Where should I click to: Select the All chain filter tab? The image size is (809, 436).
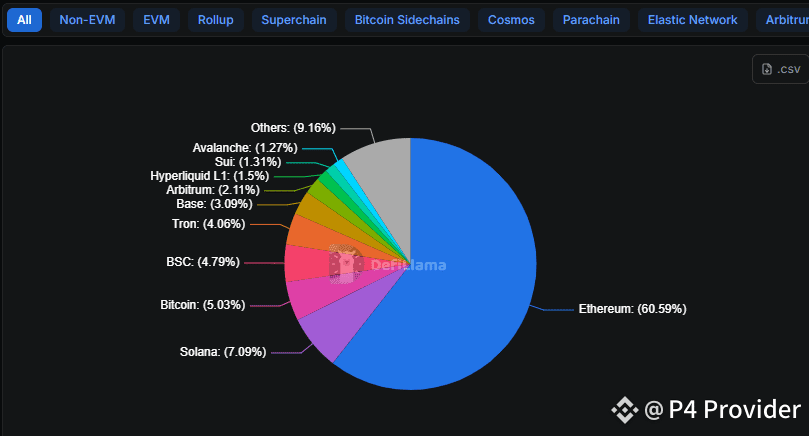[x=24, y=20]
